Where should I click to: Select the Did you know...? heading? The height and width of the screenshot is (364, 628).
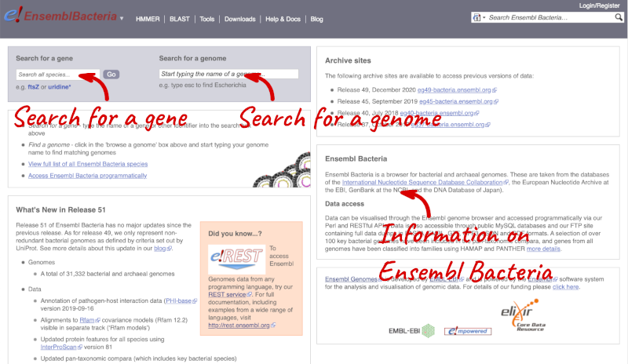(235, 234)
